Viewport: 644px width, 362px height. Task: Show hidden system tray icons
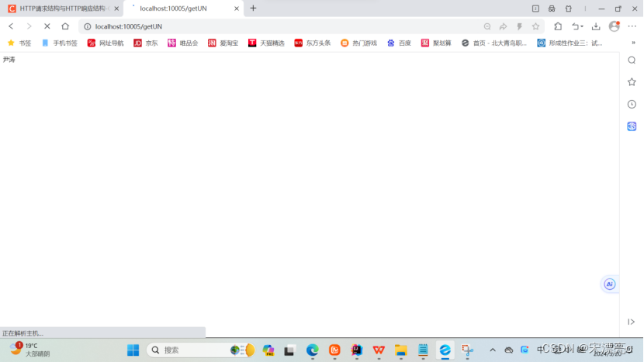click(x=493, y=350)
